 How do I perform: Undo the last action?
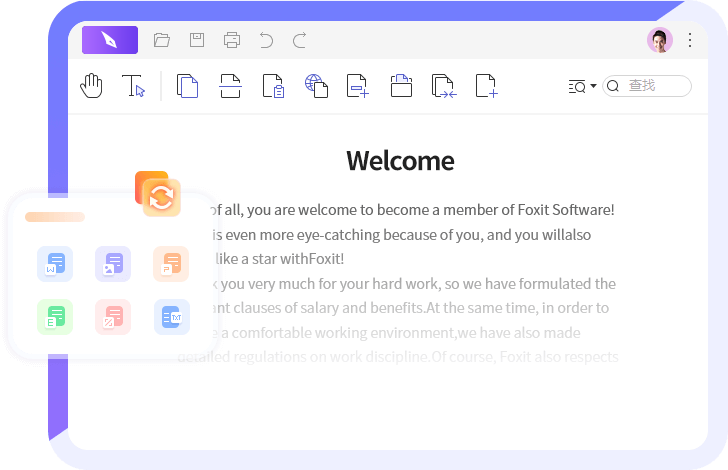266,40
